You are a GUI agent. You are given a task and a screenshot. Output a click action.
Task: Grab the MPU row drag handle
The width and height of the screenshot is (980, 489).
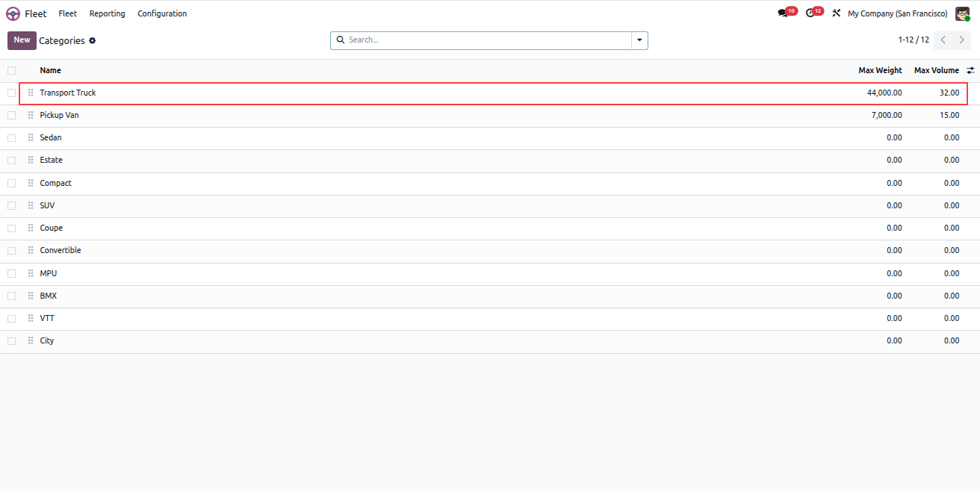[31, 273]
